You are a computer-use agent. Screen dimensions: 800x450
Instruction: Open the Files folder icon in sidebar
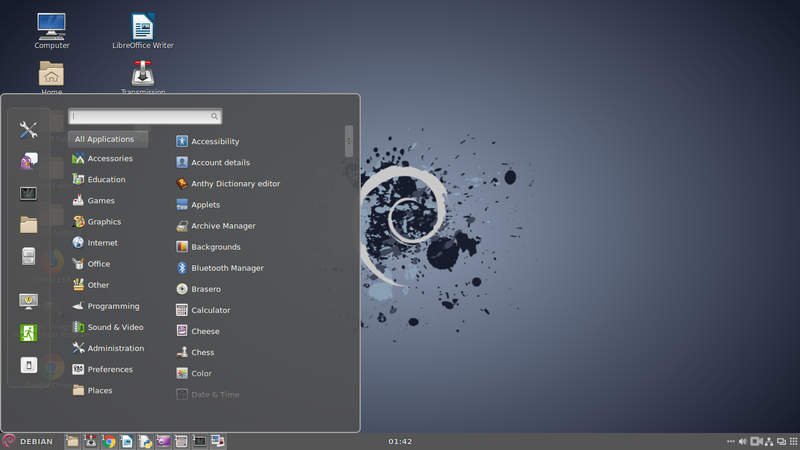[x=28, y=225]
